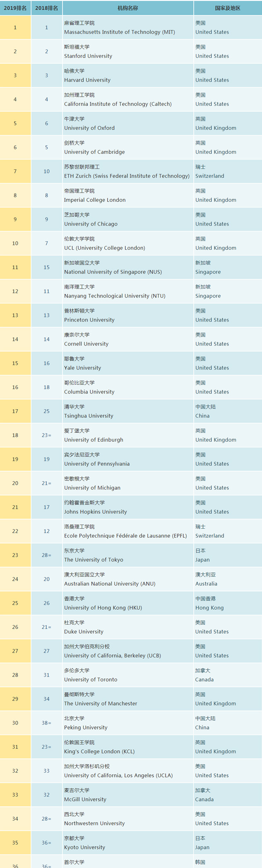262x868 pixels.
Task: Click 2019 rank 30 cell
Action: coord(15,723)
